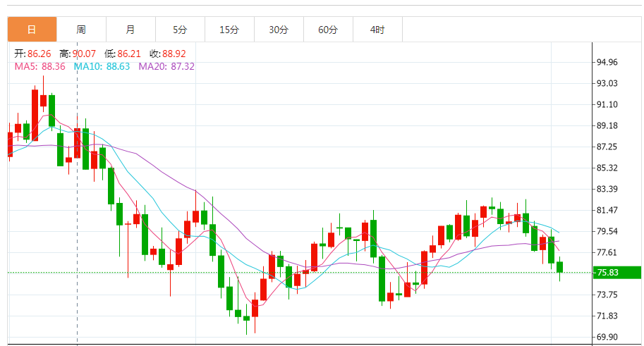This screenshot has height=346, width=644.
Task: Click the 94.96 price axis label
Action: click(607, 62)
